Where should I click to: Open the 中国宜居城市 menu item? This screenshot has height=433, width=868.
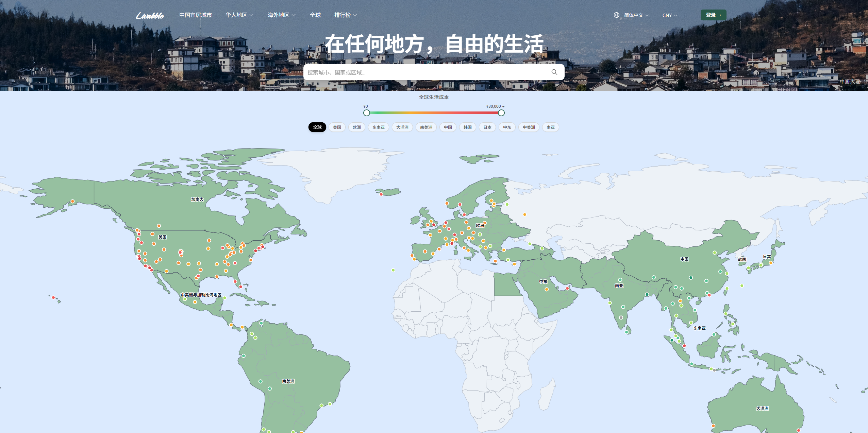(196, 15)
